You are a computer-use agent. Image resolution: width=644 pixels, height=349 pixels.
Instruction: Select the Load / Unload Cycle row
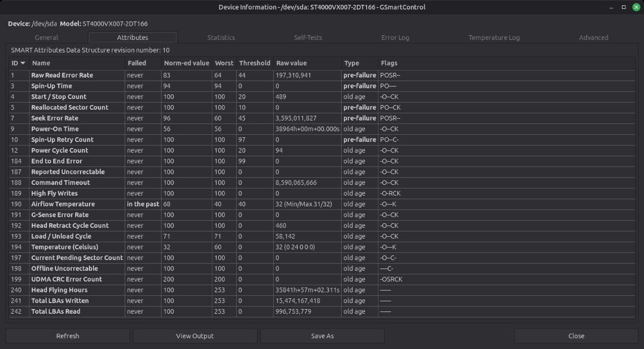coord(323,236)
